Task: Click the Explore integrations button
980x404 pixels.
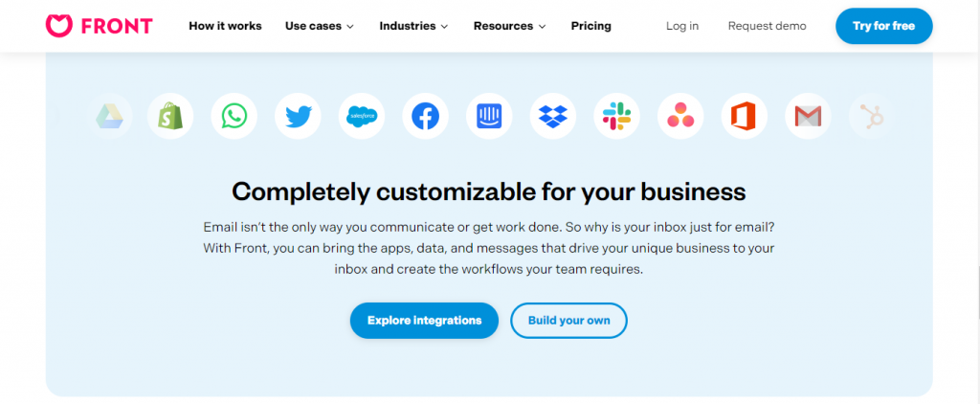Action: 424,321
